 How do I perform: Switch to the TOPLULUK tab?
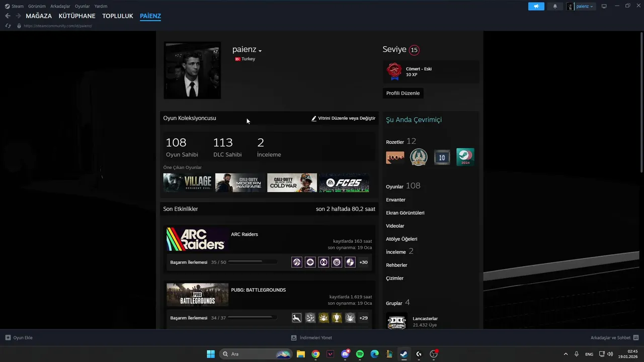coord(118,16)
